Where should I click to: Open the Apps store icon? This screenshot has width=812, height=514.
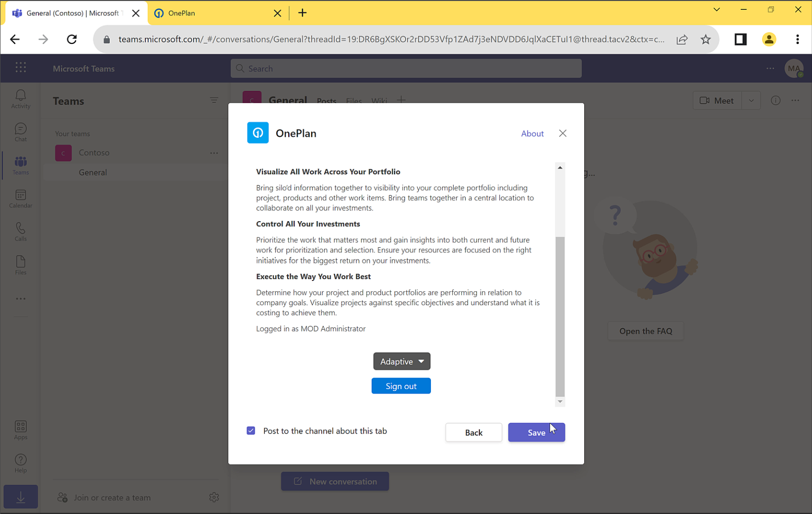20,430
